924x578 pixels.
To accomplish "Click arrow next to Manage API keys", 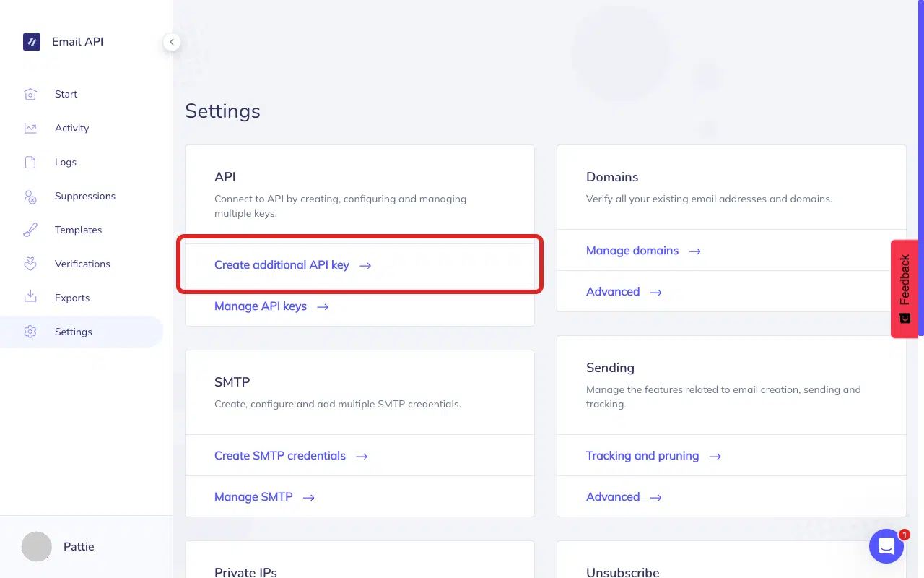I will click(323, 307).
